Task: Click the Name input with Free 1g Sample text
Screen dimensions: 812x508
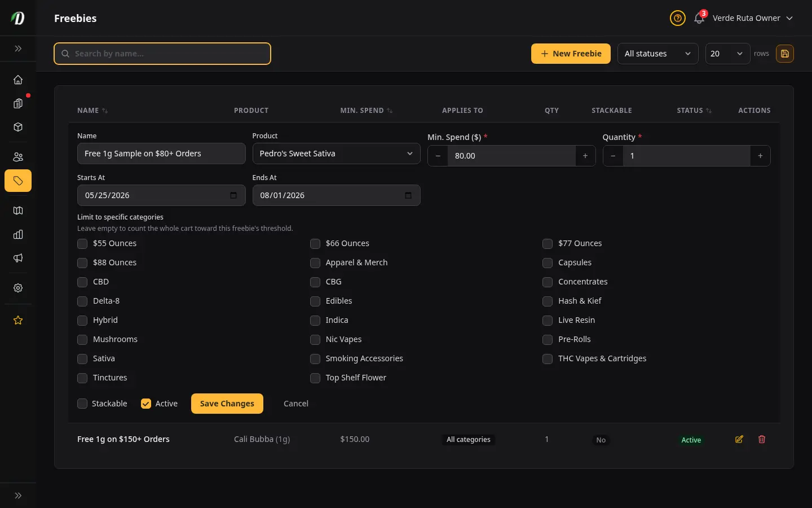Action: [161, 154]
